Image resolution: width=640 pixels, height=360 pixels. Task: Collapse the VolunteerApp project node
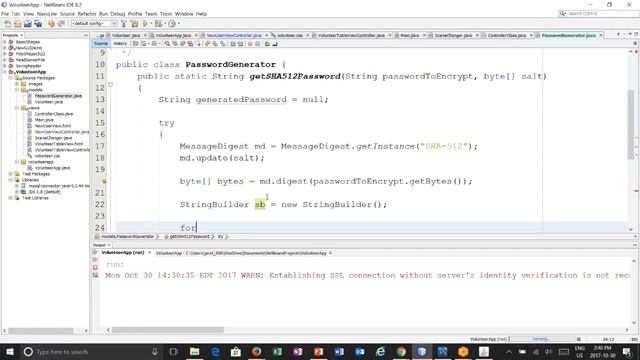(4, 72)
